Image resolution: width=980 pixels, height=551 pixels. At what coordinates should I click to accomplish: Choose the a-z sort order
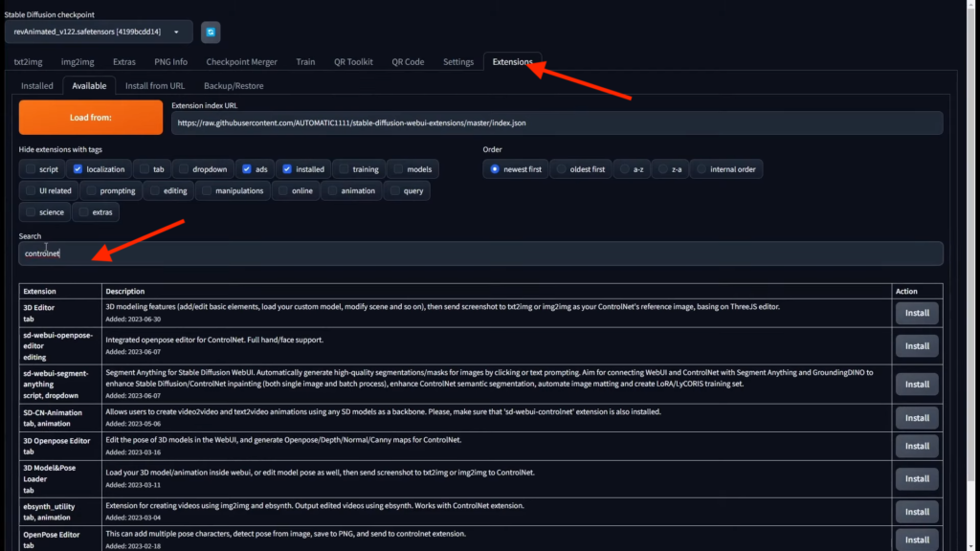pos(625,169)
